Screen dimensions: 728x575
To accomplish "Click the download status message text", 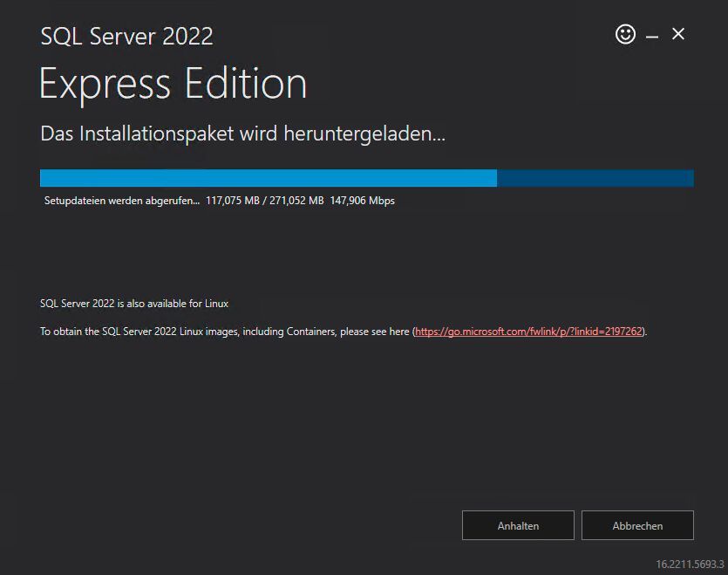I will click(242, 133).
